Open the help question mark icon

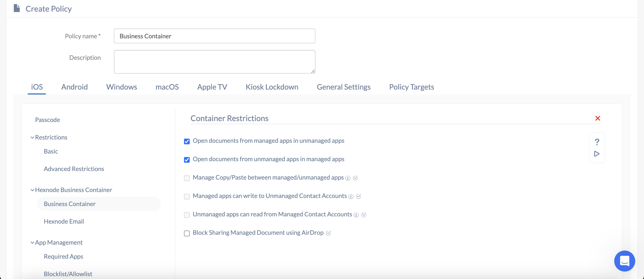(597, 142)
